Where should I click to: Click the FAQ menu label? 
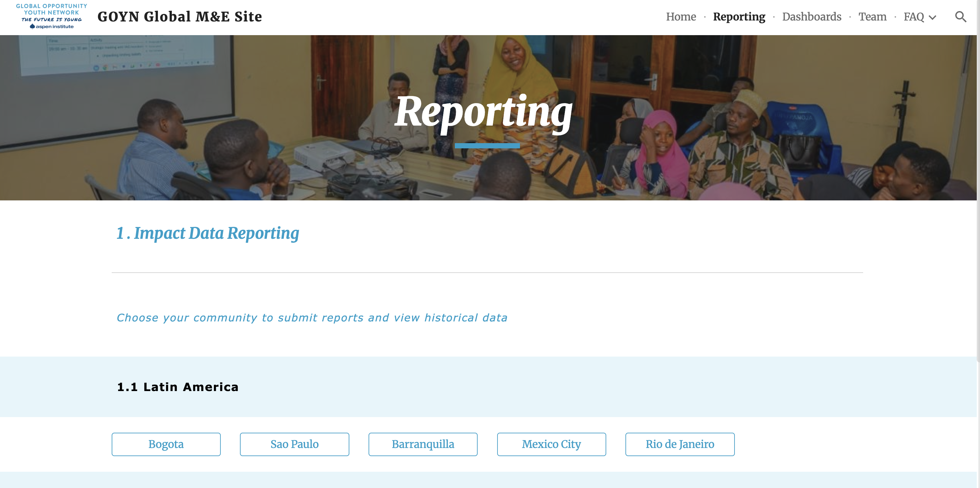coord(914,17)
